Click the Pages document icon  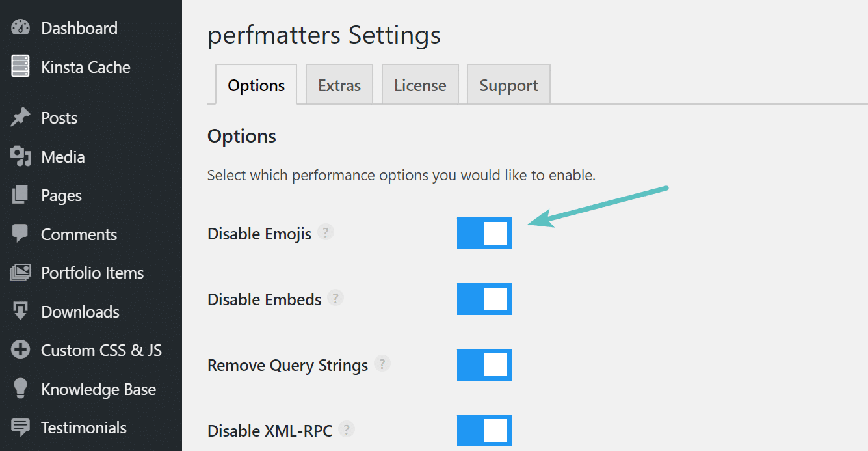20,195
